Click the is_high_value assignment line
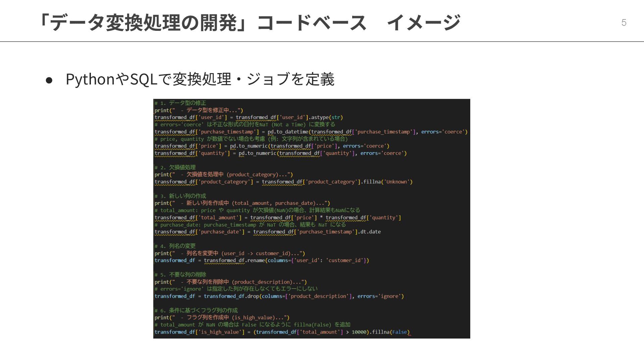Image resolution: width=644 pixels, height=362 pixels. (282, 332)
